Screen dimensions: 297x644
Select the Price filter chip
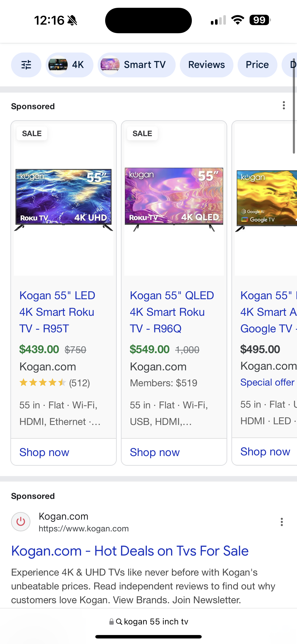257,65
